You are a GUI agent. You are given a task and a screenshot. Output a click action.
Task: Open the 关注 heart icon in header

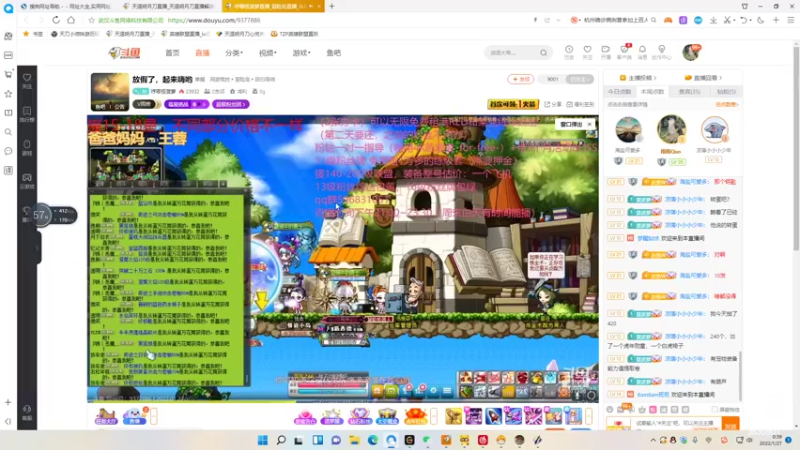click(x=587, y=52)
